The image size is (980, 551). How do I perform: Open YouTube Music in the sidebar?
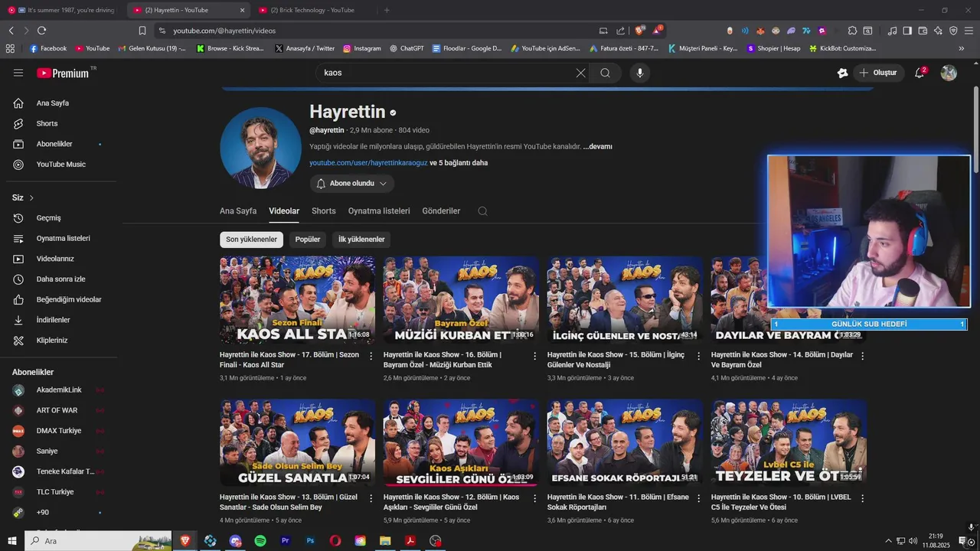pyautogui.click(x=61, y=165)
